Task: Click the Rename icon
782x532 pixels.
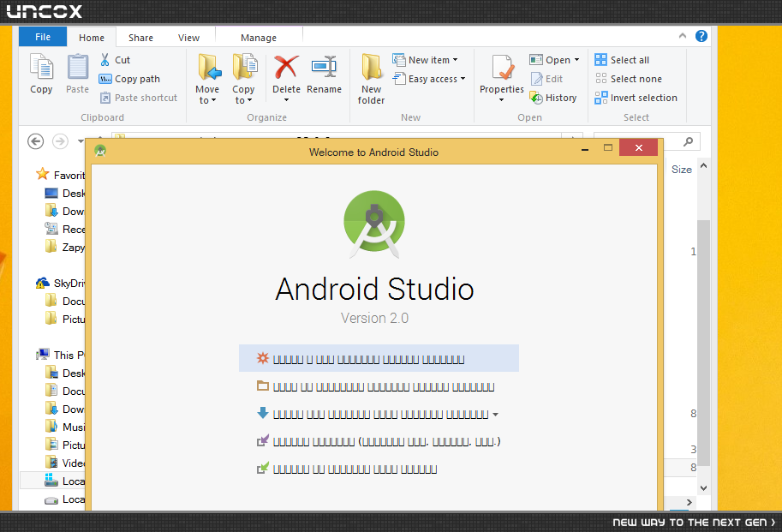Action: 324,66
